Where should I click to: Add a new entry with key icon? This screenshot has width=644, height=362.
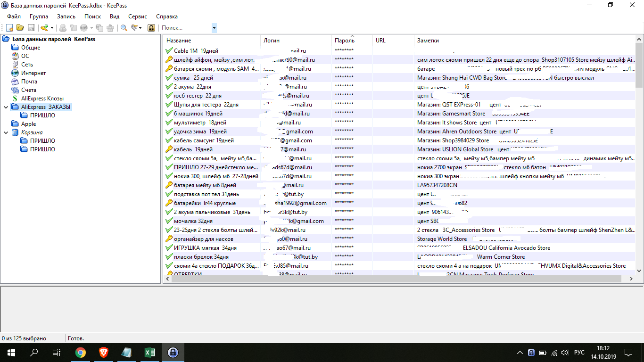click(44, 28)
